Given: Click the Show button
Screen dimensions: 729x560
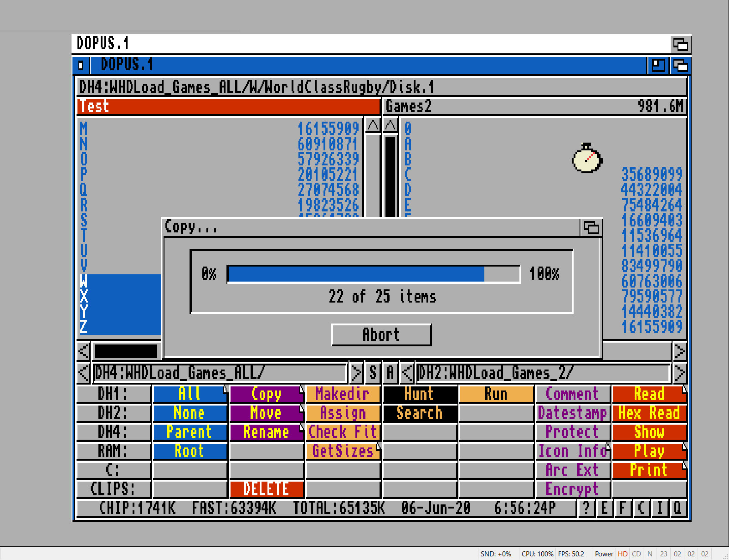Looking at the screenshot, I should click(649, 432).
